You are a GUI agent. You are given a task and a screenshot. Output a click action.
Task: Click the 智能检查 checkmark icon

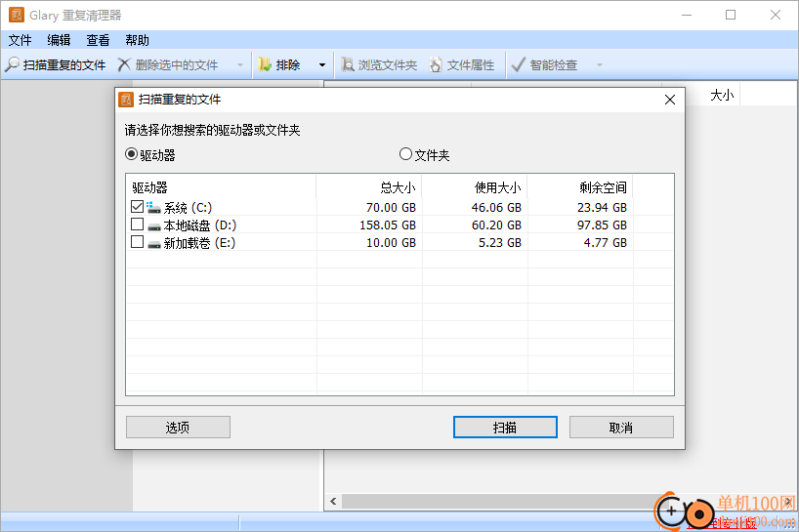point(518,64)
